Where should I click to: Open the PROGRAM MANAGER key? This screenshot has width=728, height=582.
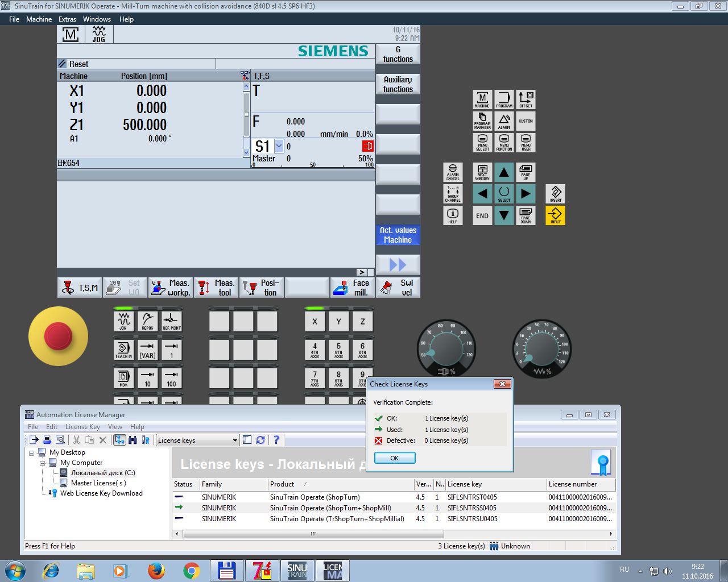[482, 121]
